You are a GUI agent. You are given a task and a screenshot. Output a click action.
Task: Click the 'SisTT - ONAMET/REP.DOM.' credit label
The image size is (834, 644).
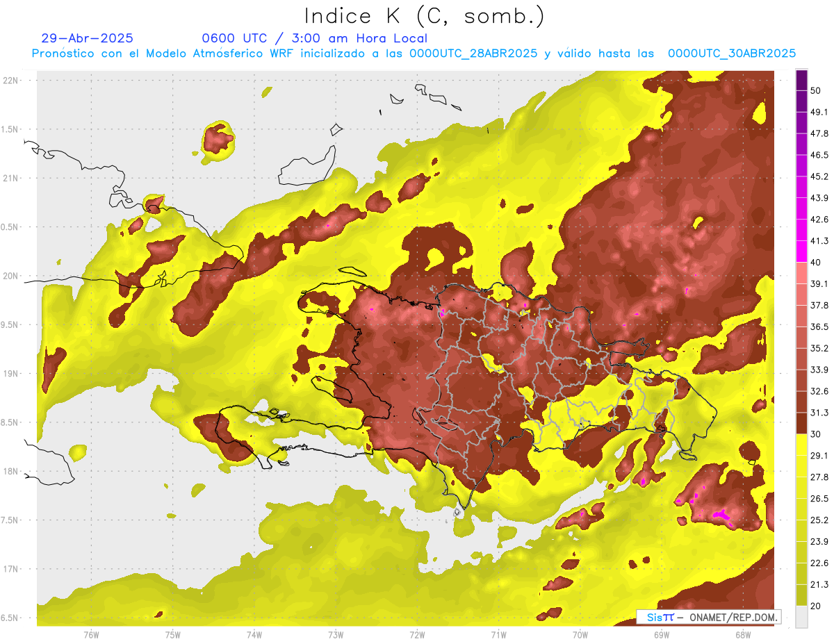708,617
